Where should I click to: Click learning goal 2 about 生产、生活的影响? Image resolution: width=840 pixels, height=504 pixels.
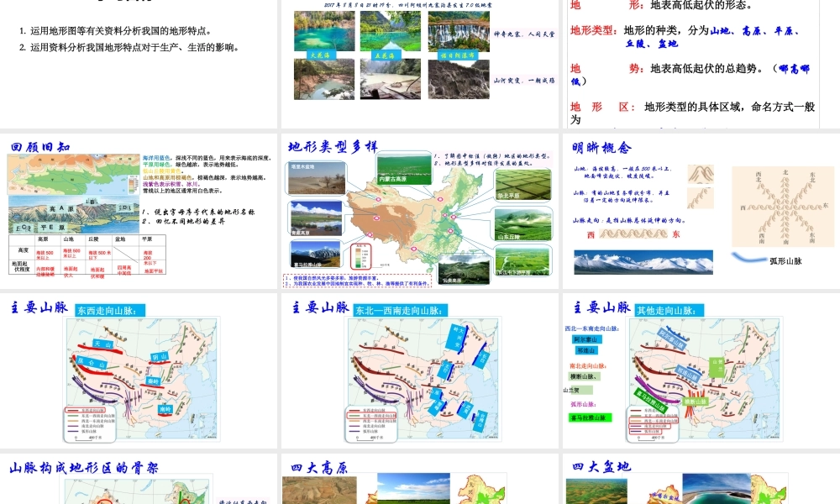(x=129, y=47)
